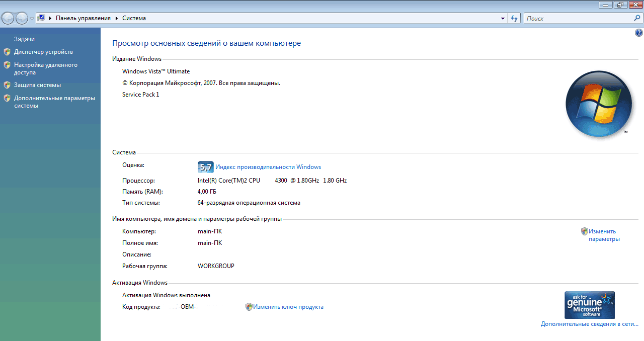The image size is (644, 341).
Task: Minimize the System window
Action: click(606, 5)
